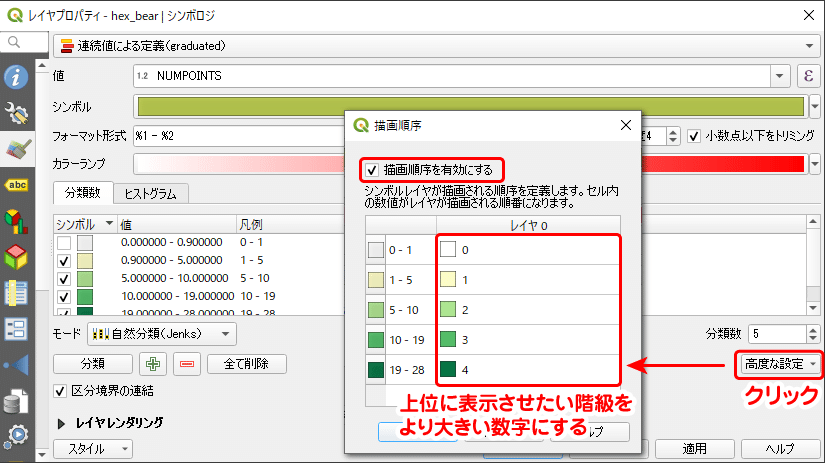The image size is (825, 463).
Task: Toggle 小数点以下をトリミング checkbox
Action: coord(694,136)
